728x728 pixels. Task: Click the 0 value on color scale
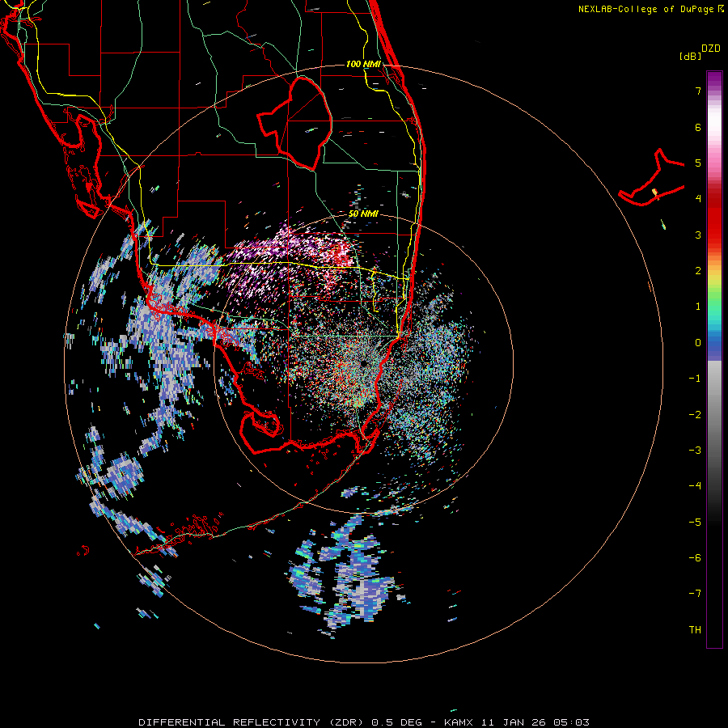click(x=698, y=343)
